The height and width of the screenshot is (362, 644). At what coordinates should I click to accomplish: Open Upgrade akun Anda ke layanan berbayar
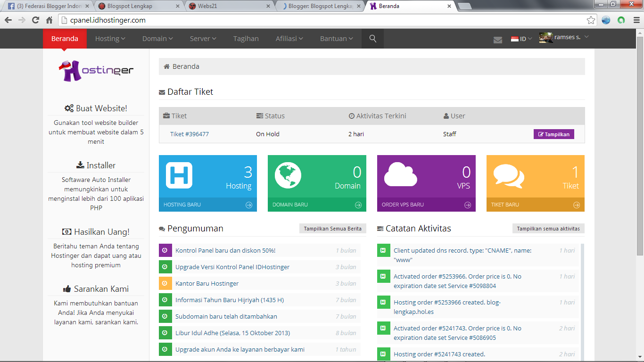(x=240, y=349)
